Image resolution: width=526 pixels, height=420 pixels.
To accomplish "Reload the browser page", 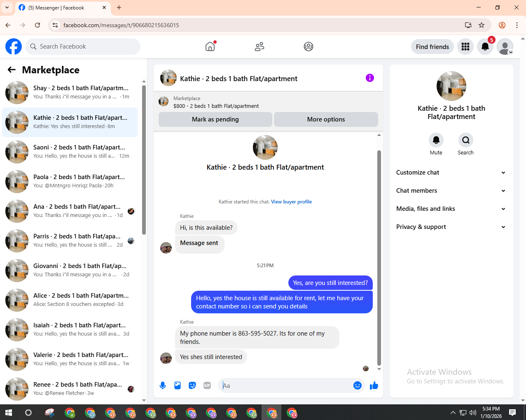I will pyautogui.click(x=37, y=25).
